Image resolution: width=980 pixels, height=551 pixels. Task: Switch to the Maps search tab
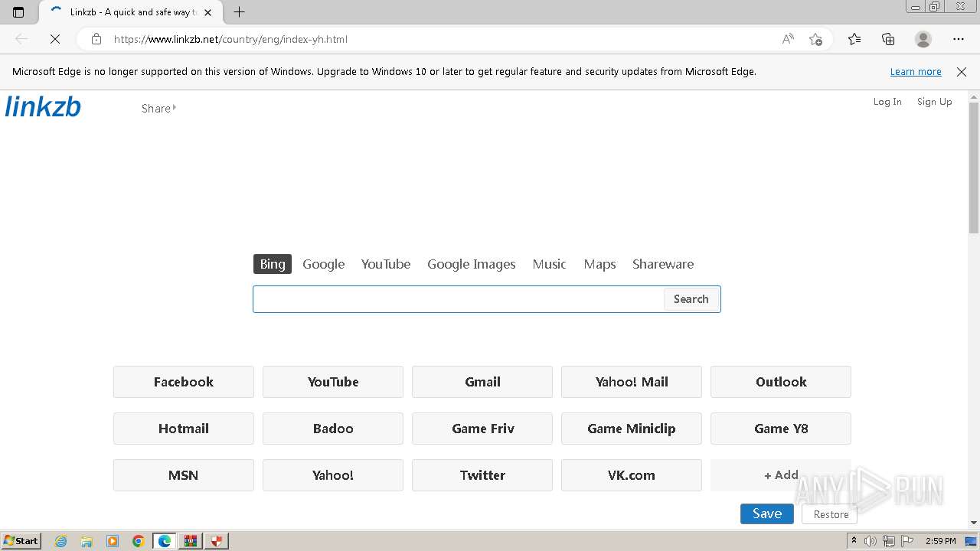coord(599,264)
